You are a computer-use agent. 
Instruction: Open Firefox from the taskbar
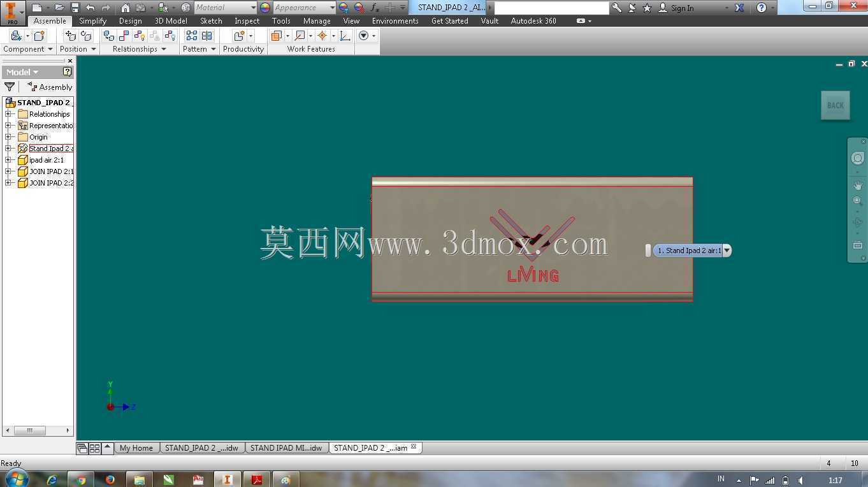point(110,480)
